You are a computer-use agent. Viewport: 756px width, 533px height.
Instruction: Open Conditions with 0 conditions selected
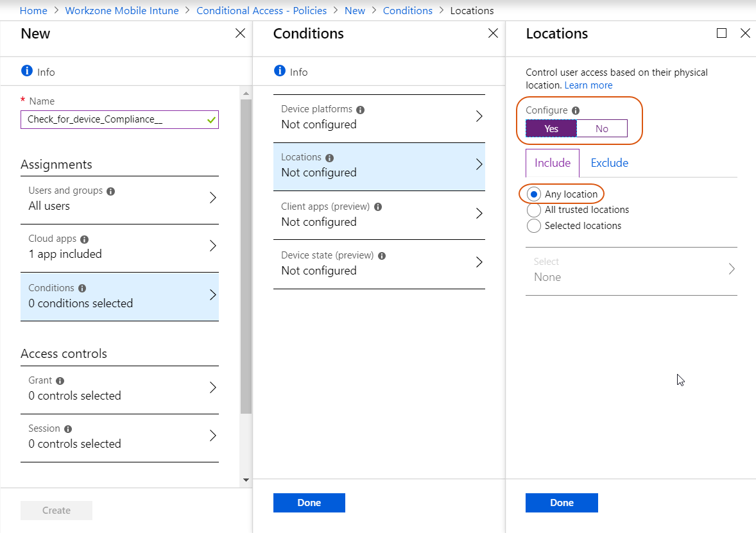click(x=119, y=296)
